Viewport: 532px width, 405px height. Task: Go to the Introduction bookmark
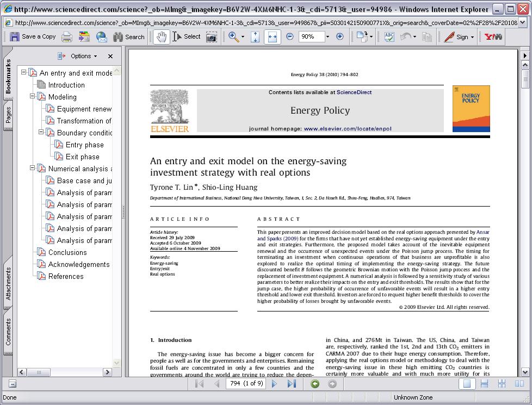point(66,85)
